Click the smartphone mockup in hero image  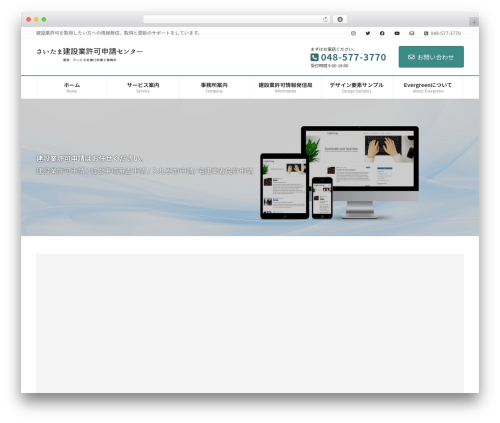(x=322, y=198)
